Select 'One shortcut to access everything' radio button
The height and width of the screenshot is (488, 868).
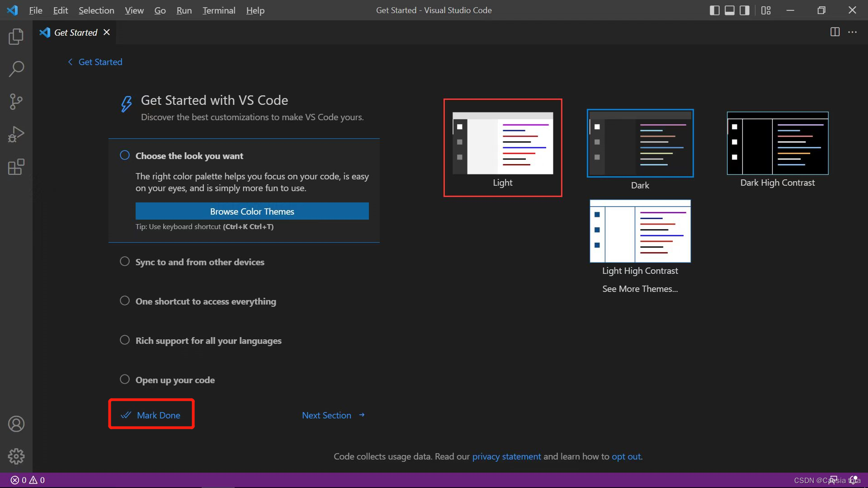pyautogui.click(x=125, y=300)
